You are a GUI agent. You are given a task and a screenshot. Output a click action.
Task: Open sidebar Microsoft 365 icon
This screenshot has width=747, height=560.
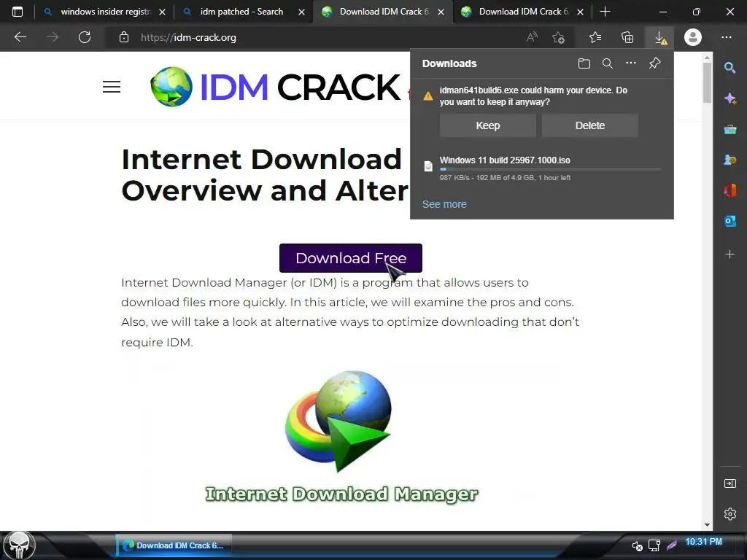click(x=729, y=190)
